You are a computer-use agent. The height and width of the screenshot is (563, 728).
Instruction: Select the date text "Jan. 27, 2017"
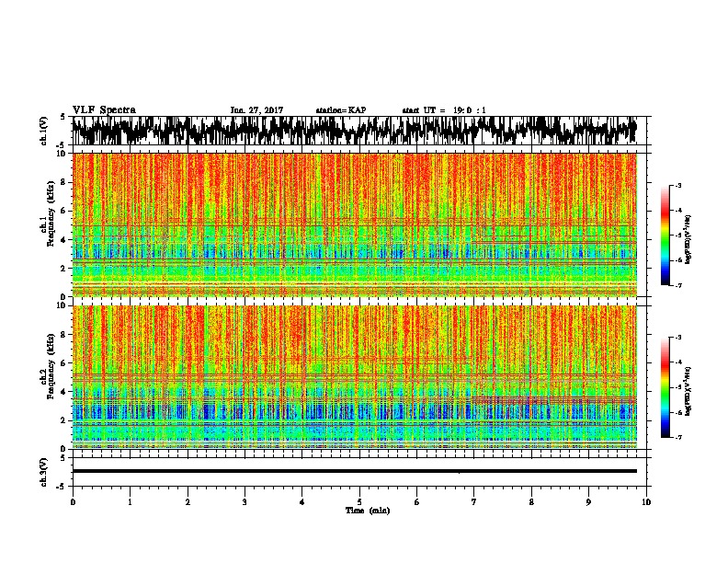(x=256, y=110)
